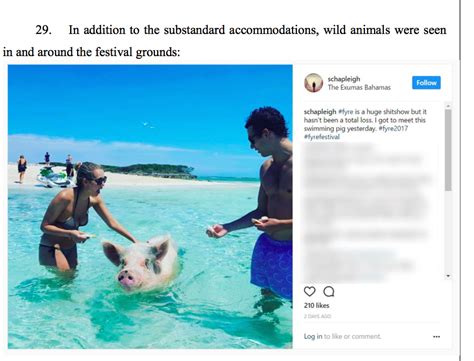Click the document's right edge scrollbar
Image resolution: width=474 pixels, height=361 pixels.
(460, 180)
